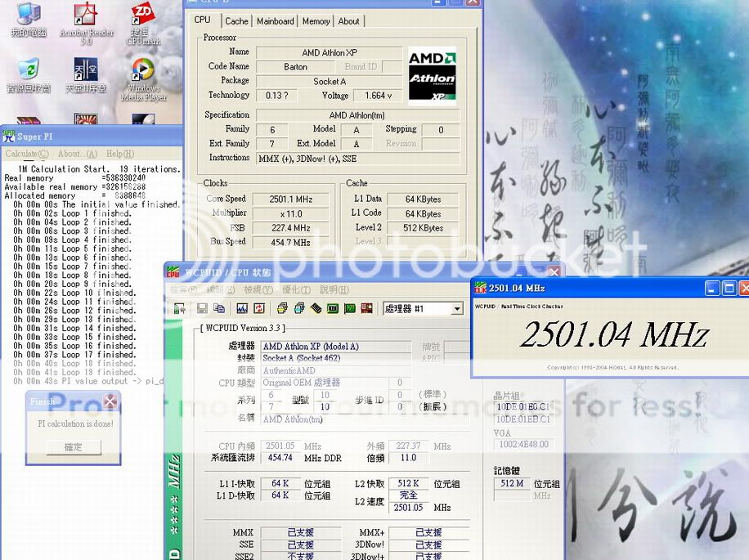Click the Code Name field showing Barton
The height and width of the screenshot is (560, 749).
pos(295,67)
